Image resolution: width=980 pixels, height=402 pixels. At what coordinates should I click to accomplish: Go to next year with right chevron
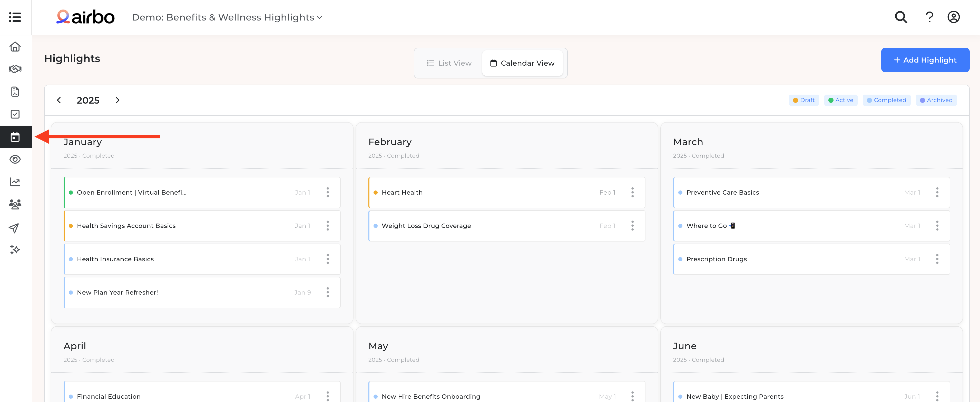point(117,100)
